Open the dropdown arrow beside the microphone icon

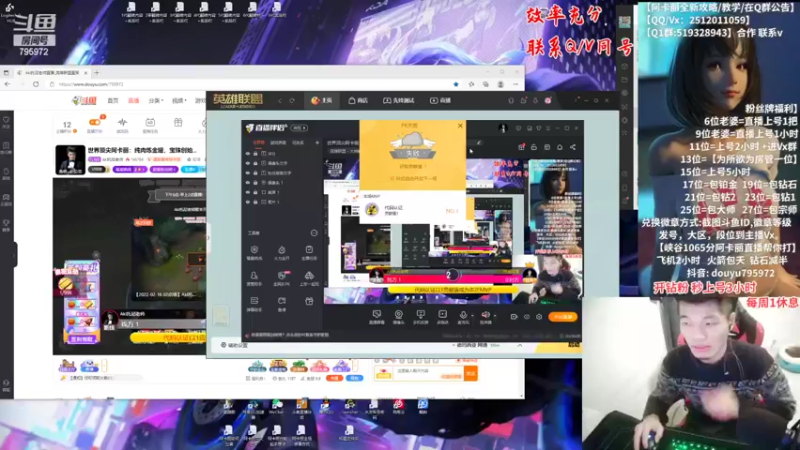point(471,316)
